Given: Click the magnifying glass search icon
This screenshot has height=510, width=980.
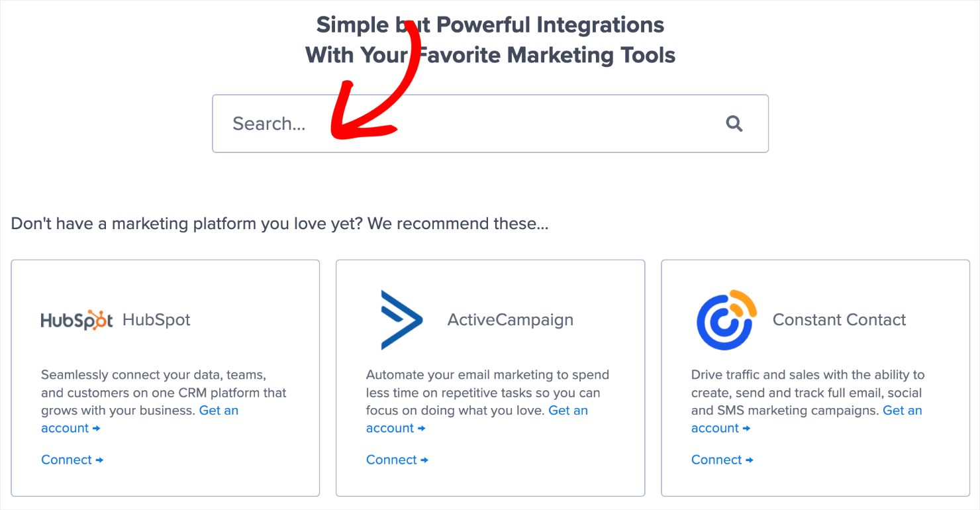Looking at the screenshot, I should (734, 123).
